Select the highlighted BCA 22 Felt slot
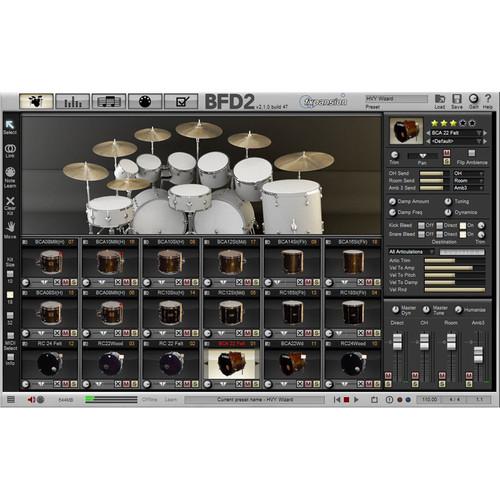Screen dimensions: 500x500 232,363
